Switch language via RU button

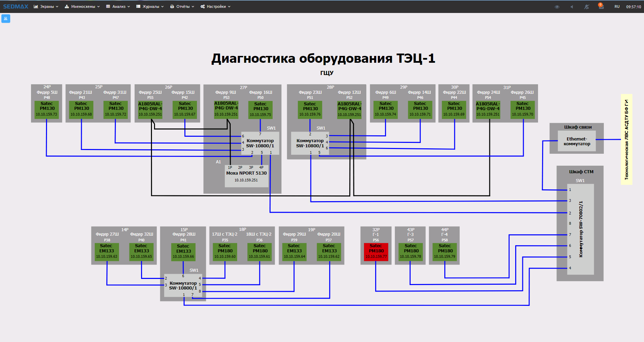[617, 7]
